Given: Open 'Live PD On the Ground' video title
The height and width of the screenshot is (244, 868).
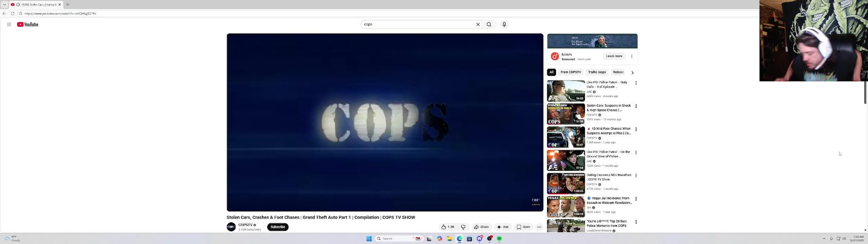Looking at the screenshot, I should click(x=608, y=154).
